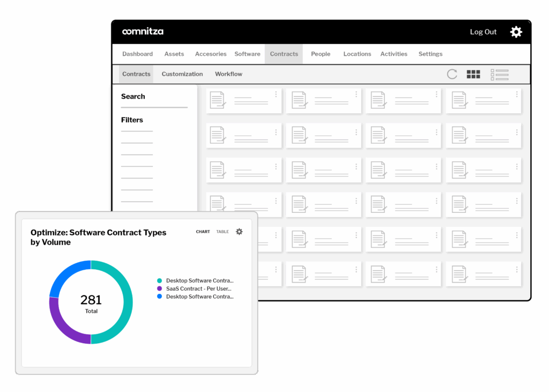Open the settings gear on the chart widget
The image size is (549, 392).
239,232
